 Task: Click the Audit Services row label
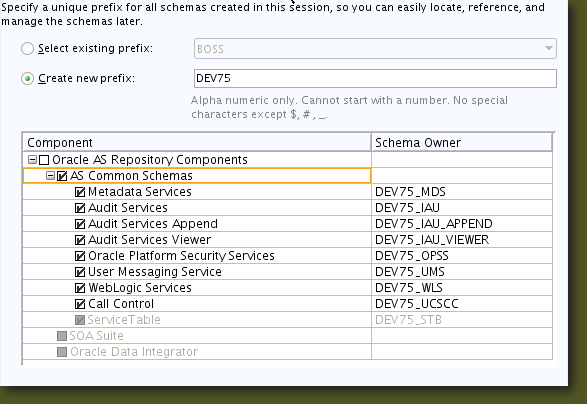pyautogui.click(x=128, y=208)
